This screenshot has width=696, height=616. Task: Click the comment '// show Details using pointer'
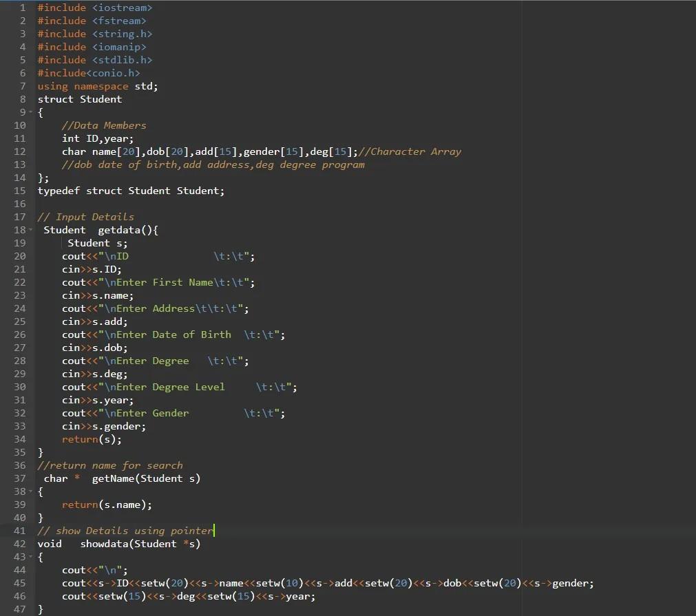coord(125,531)
